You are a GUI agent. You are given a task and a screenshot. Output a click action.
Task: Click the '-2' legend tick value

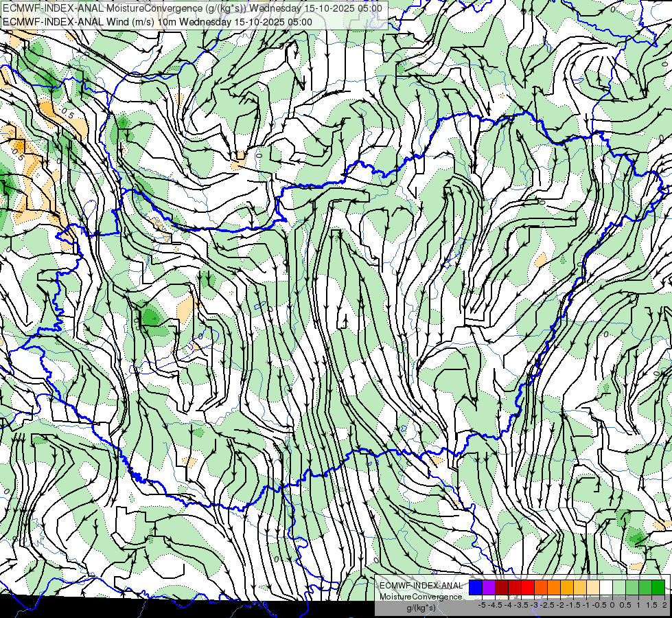[x=561, y=605]
